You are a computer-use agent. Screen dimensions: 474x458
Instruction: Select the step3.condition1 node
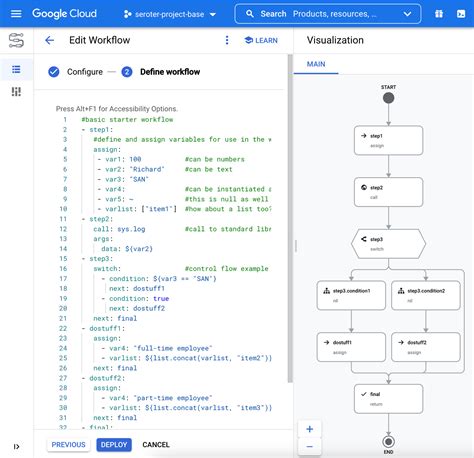click(x=351, y=295)
